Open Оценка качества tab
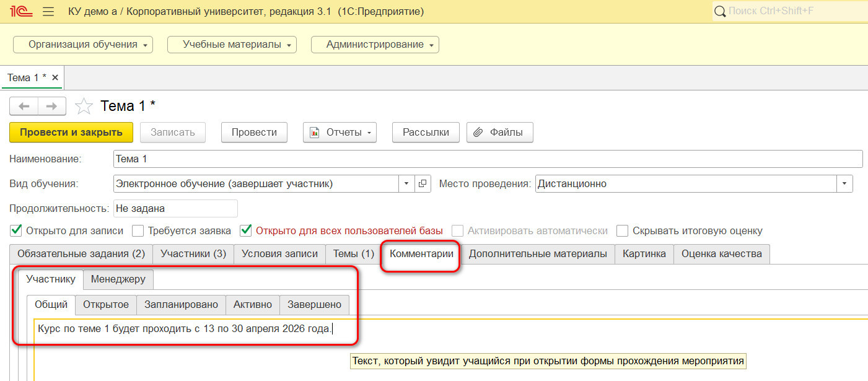This screenshot has width=868, height=381. [722, 253]
